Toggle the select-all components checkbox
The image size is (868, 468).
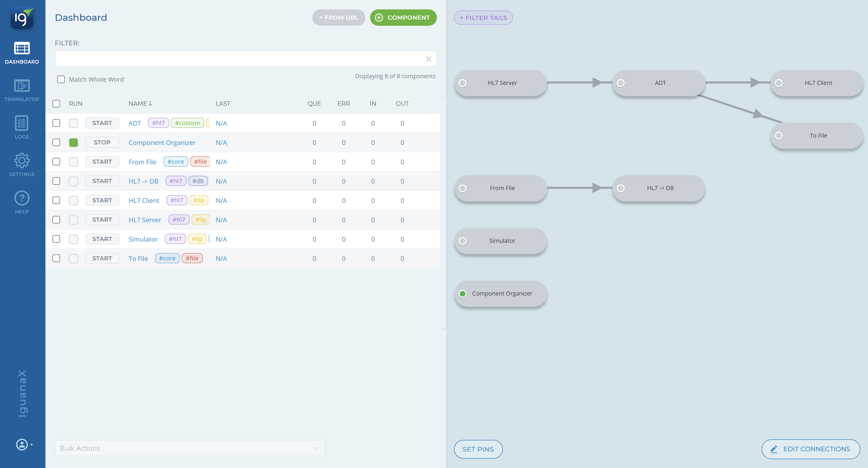pos(56,104)
